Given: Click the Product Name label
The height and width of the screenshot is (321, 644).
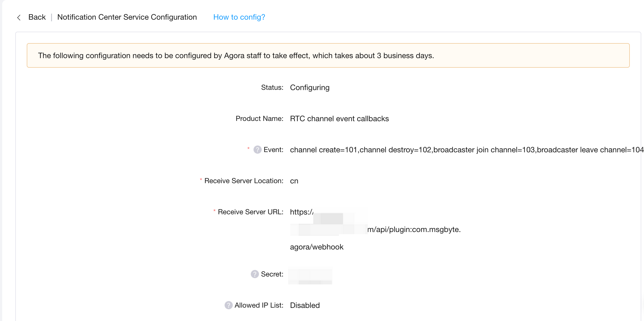Looking at the screenshot, I should pos(259,119).
